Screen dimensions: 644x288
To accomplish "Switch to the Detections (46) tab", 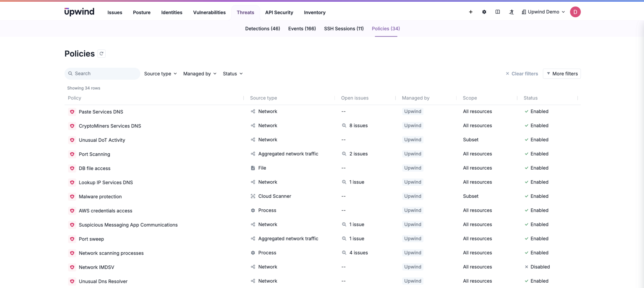I will [262, 29].
